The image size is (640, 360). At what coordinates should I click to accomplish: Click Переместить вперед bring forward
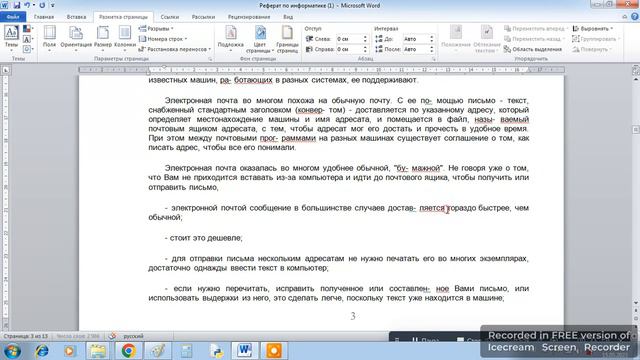(x=536, y=29)
